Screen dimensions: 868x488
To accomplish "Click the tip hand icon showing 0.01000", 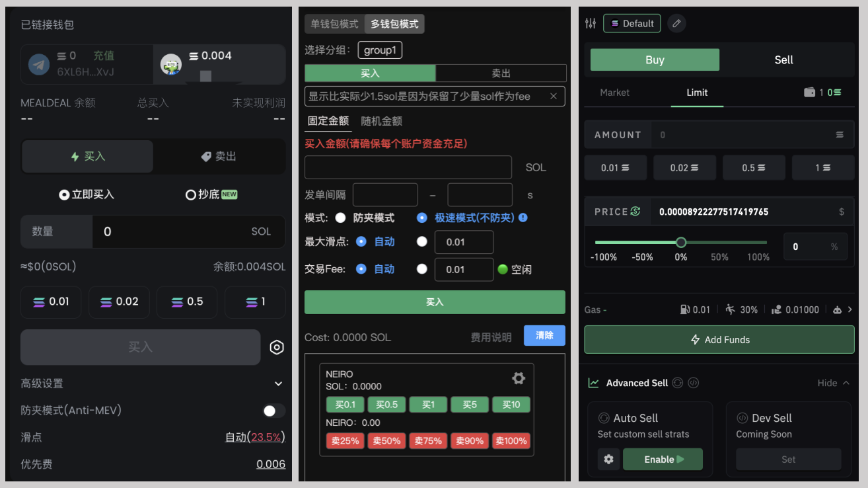I will tap(777, 309).
